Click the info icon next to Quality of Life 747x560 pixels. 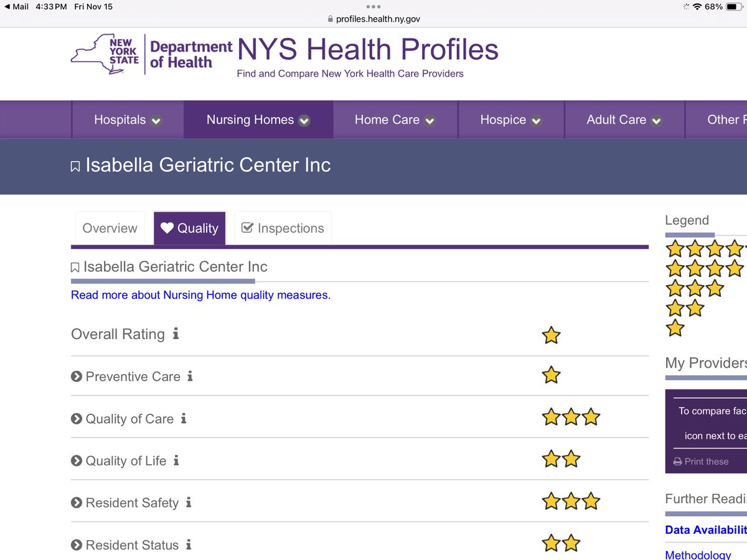tap(176, 460)
